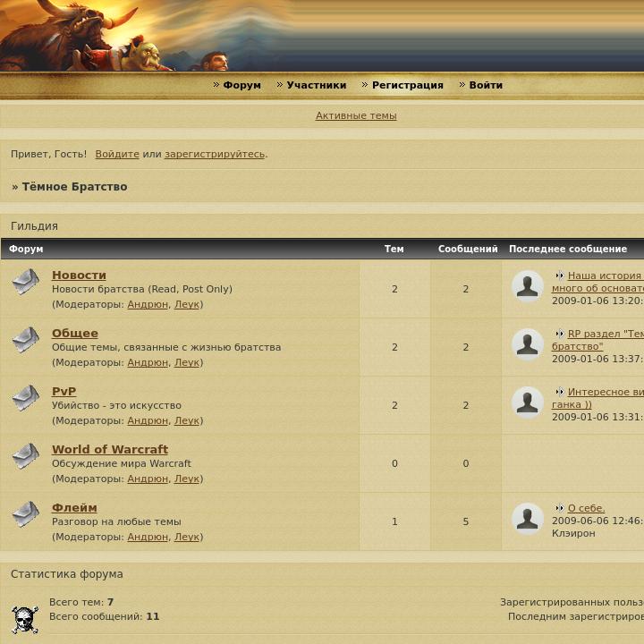Open the Флейм forum
Screen dimensions: 644x644
click(x=74, y=508)
